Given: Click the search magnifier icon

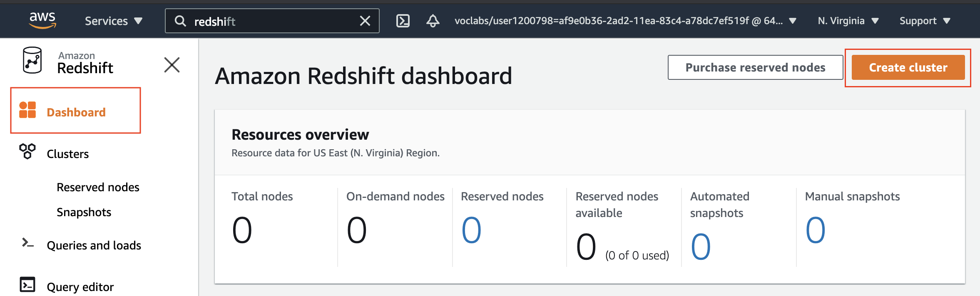Looking at the screenshot, I should [x=180, y=21].
